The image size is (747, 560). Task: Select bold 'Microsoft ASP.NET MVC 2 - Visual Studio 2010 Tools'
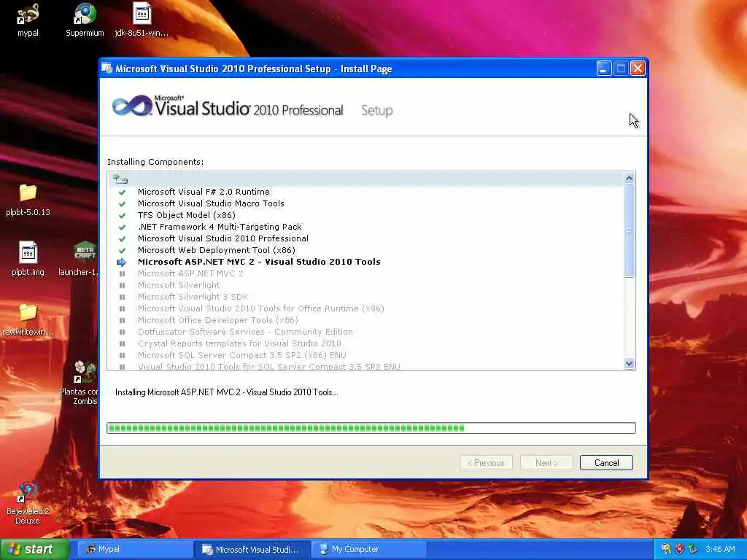(x=259, y=262)
